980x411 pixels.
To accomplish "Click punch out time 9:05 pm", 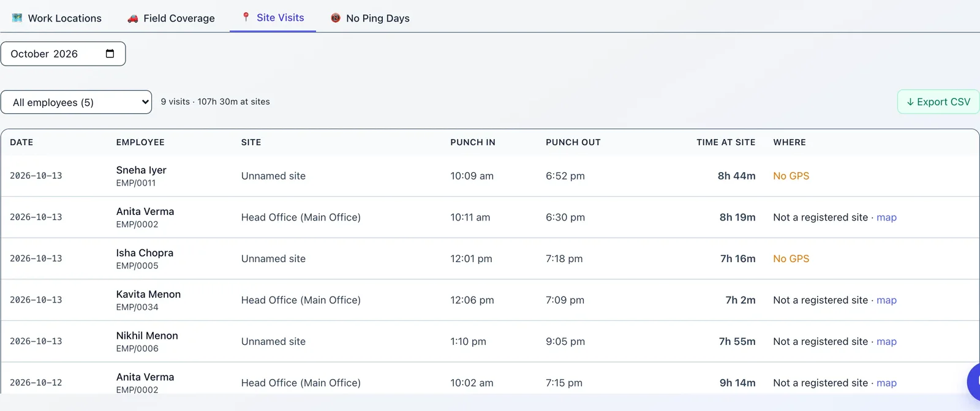I will pos(565,342).
